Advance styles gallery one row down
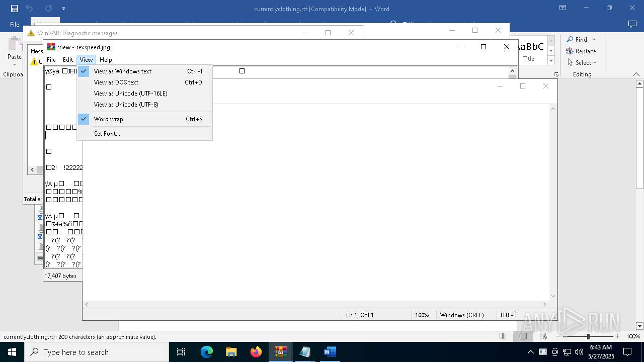This screenshot has width=644, height=362. (x=551, y=51)
